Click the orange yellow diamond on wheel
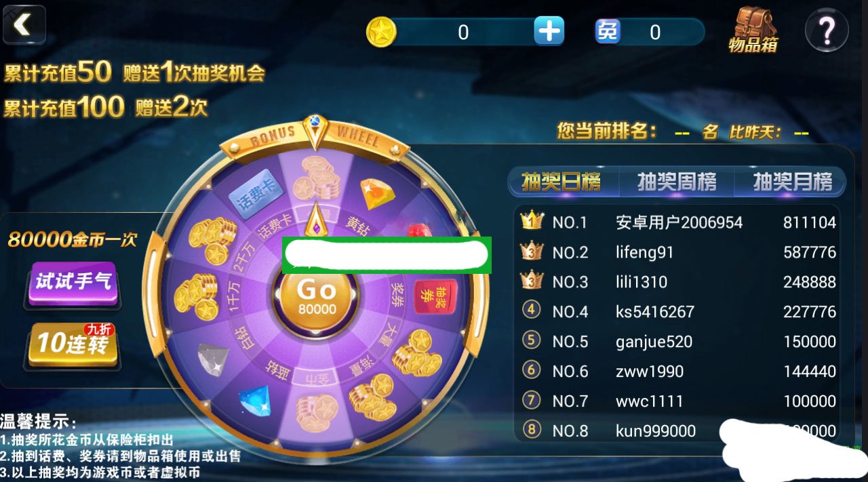The height and width of the screenshot is (482, 868). (x=374, y=194)
